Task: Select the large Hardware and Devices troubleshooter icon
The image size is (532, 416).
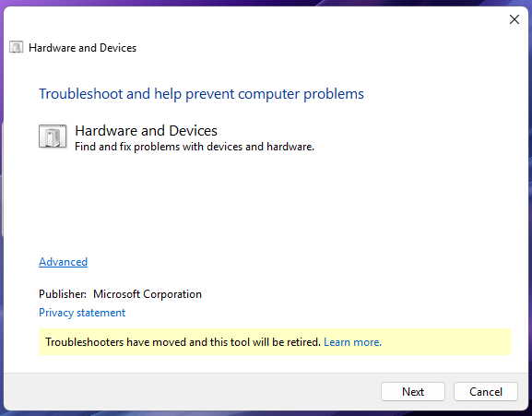Action: (53, 137)
